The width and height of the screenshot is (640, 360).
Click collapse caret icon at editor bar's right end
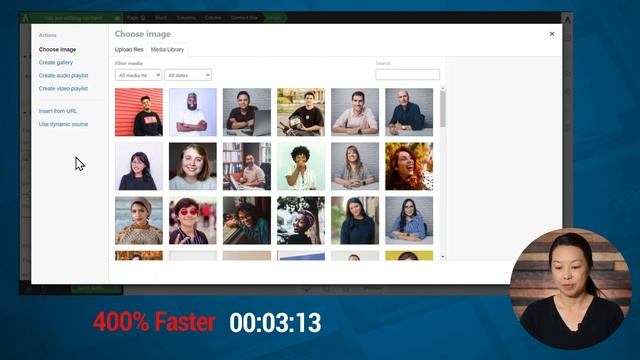pyautogui.click(x=567, y=19)
